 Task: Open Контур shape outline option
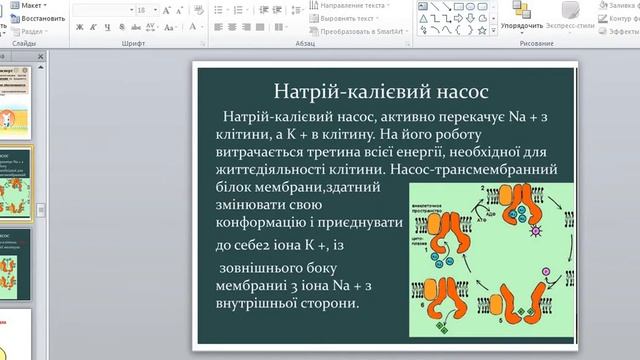(x=618, y=18)
